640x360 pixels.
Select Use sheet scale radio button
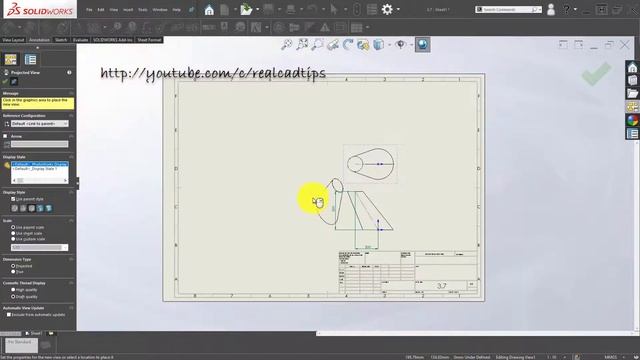point(13,233)
